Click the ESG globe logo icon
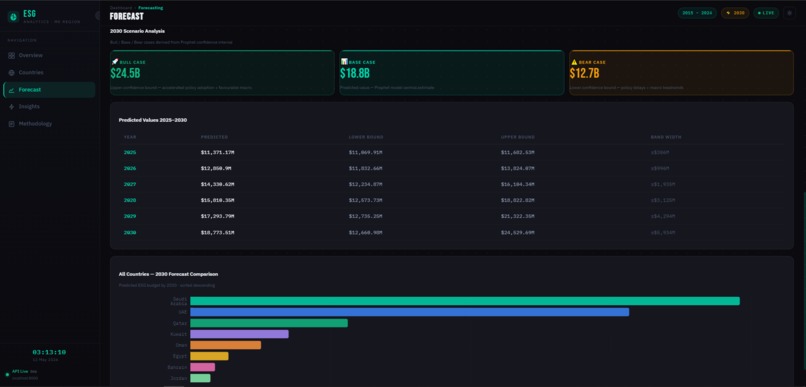 (13, 17)
